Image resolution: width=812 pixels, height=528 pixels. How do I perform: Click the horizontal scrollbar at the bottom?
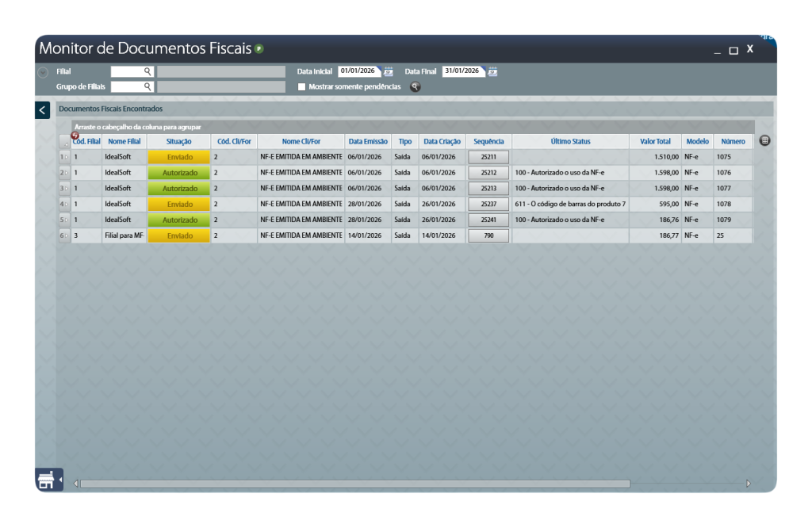click(354, 484)
